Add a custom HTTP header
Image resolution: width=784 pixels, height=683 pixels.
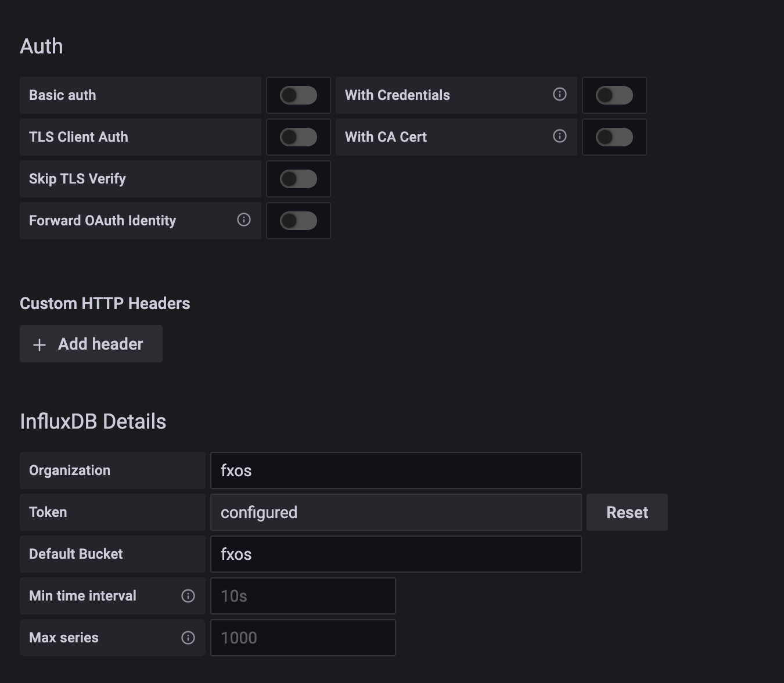91,344
